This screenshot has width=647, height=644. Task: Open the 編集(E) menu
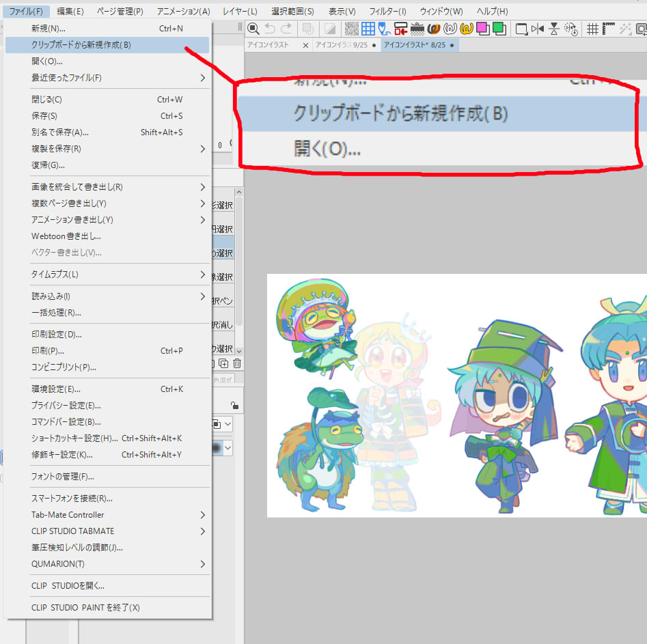click(x=70, y=11)
